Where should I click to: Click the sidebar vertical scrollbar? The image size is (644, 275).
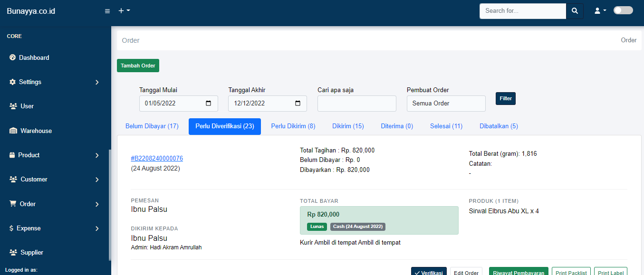coord(110,205)
